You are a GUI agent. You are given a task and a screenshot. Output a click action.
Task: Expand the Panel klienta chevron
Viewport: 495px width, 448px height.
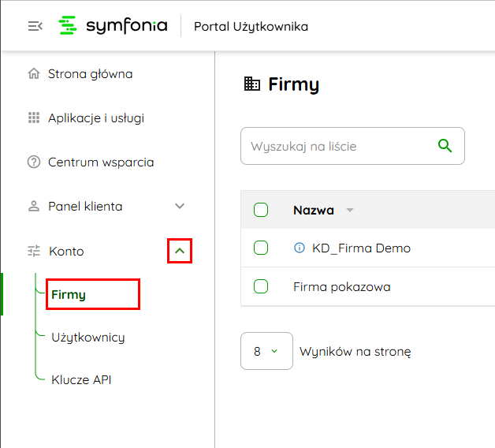pyautogui.click(x=180, y=207)
